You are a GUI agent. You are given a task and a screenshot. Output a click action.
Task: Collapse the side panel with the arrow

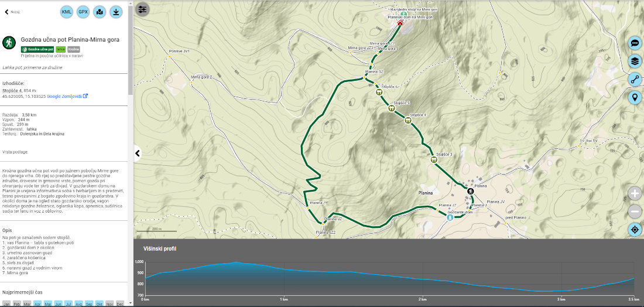click(138, 153)
